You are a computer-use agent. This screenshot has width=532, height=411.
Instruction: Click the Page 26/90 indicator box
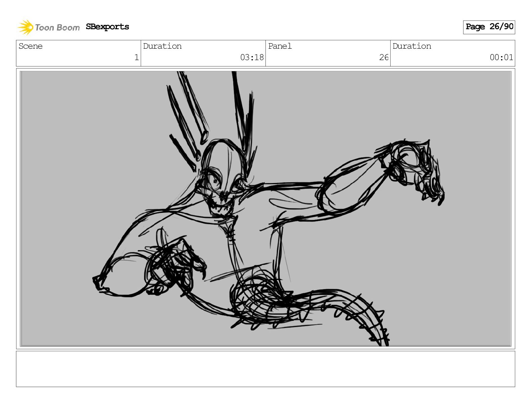click(x=489, y=27)
